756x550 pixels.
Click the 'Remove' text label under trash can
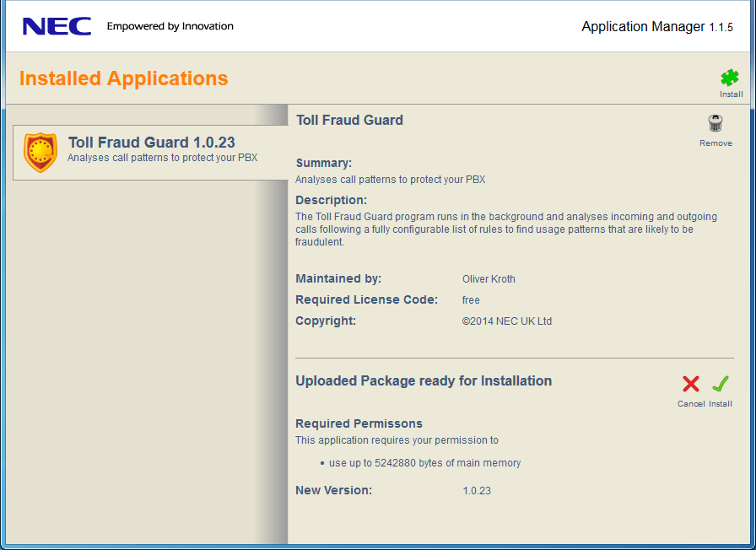(x=715, y=143)
